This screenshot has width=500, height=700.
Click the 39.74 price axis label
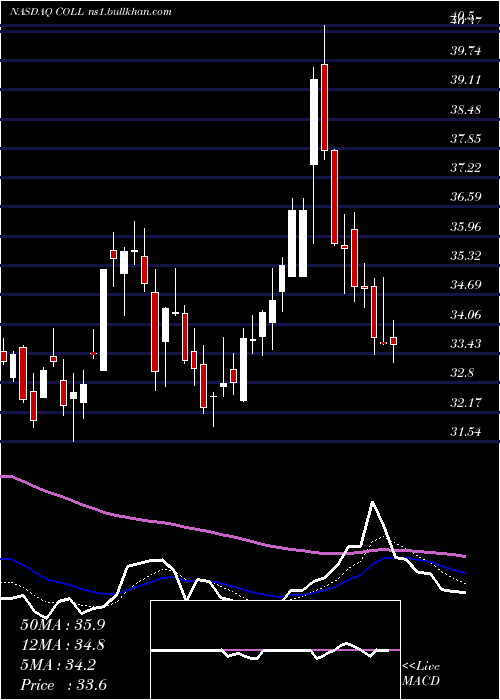(466, 51)
